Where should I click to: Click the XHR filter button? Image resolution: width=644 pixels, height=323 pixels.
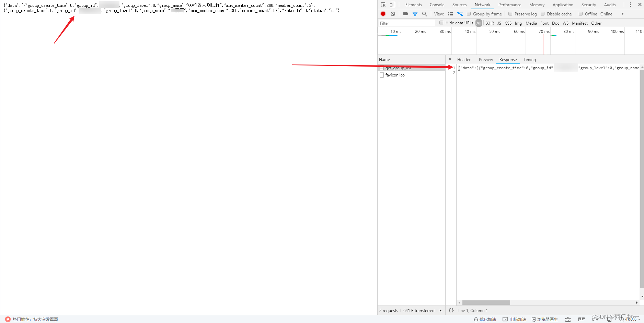[x=490, y=23]
